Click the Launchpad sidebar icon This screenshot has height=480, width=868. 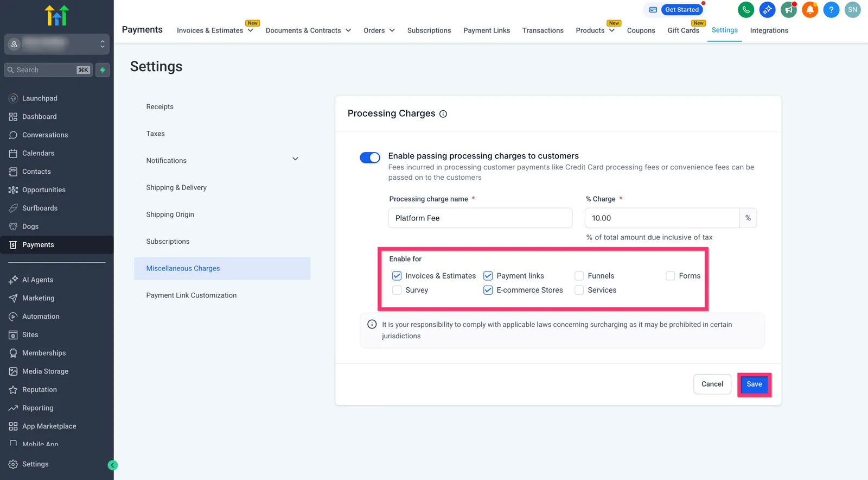[14, 98]
